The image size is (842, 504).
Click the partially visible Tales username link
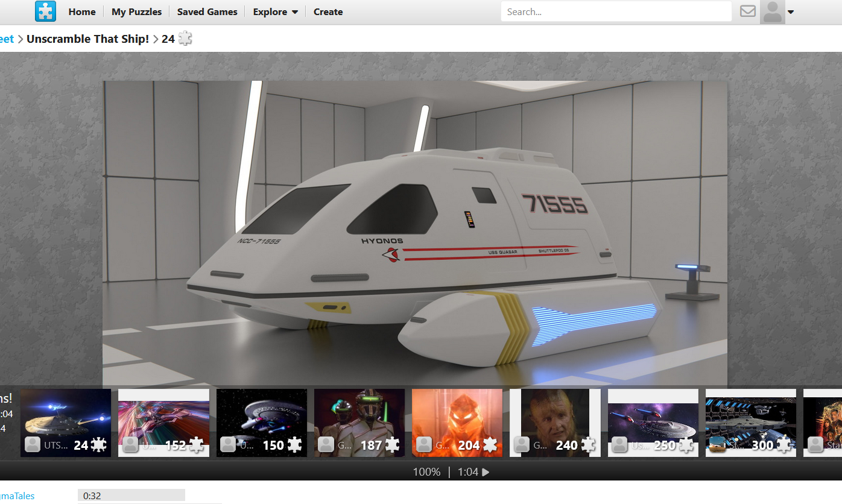(17, 496)
